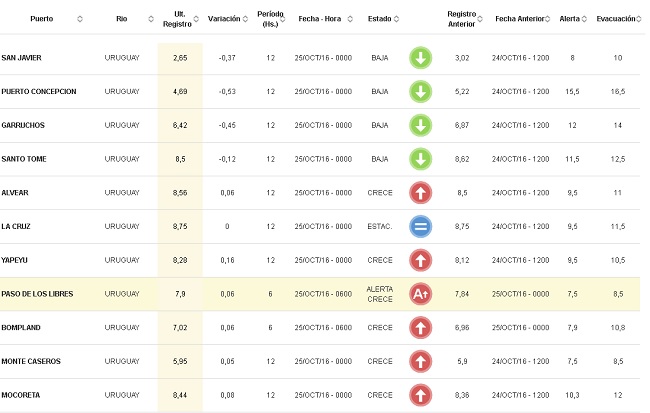Click the green down-arrow icon for San Javier
The image size is (650, 413).
[421, 58]
